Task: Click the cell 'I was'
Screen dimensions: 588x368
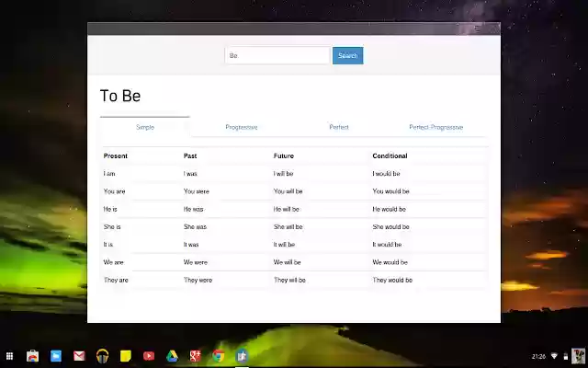Action: pos(190,174)
